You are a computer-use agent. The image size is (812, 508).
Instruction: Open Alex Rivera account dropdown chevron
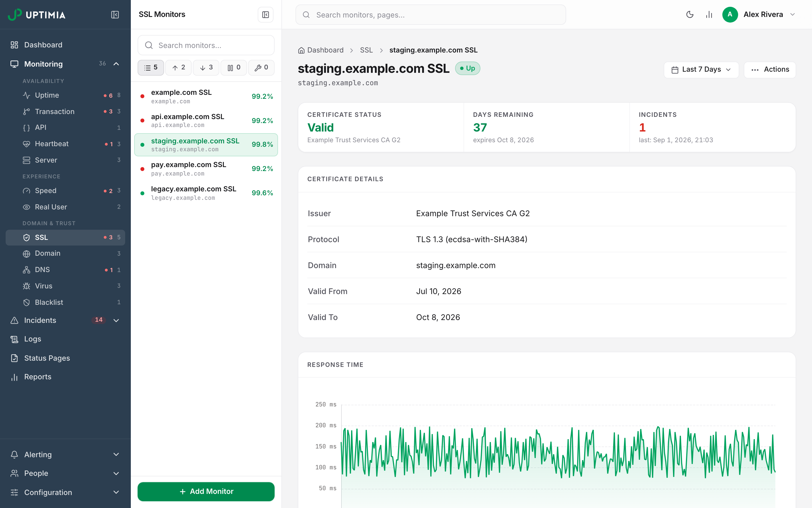[793, 14]
